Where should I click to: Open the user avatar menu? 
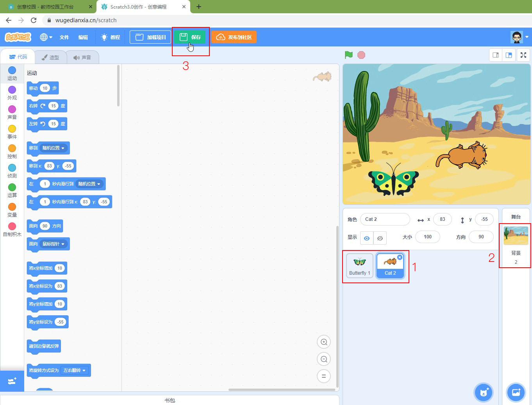click(x=520, y=37)
